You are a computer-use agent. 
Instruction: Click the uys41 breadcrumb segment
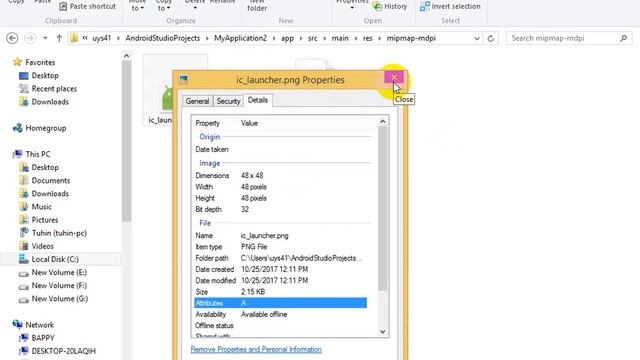pyautogui.click(x=102, y=38)
